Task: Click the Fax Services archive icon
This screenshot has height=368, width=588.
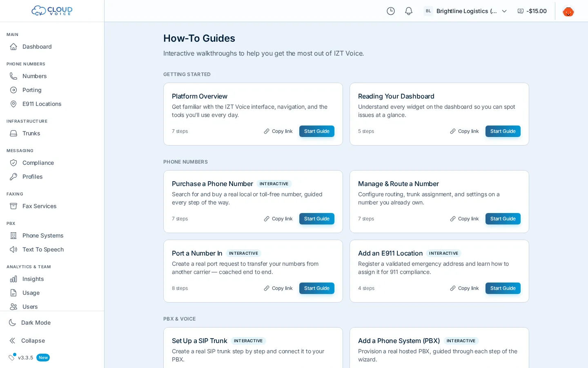Action: [x=13, y=206]
